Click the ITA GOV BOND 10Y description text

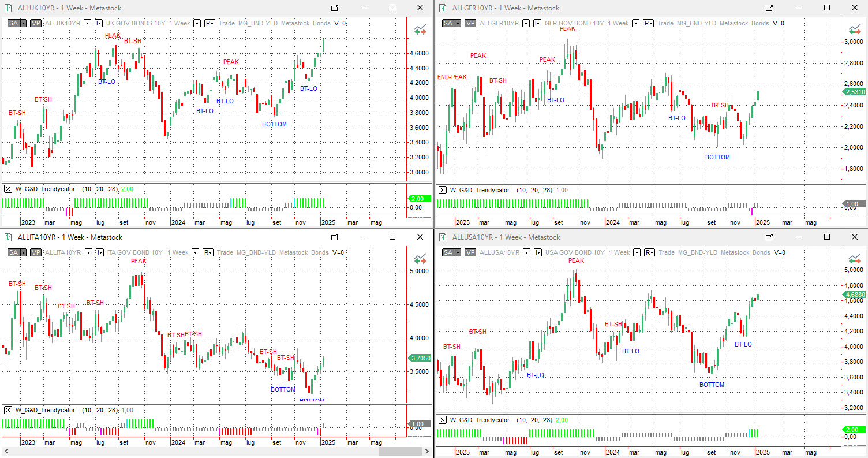pos(134,252)
